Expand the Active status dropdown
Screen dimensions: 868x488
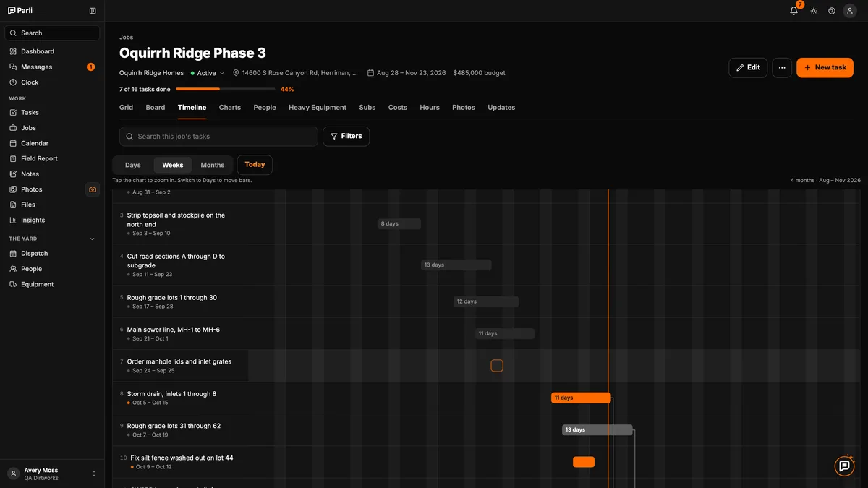coord(208,73)
